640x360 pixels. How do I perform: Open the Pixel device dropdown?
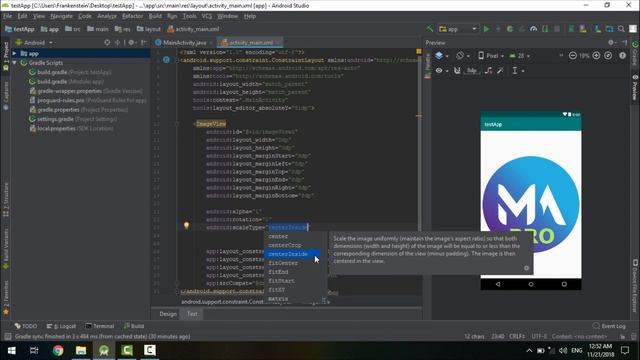(491, 56)
